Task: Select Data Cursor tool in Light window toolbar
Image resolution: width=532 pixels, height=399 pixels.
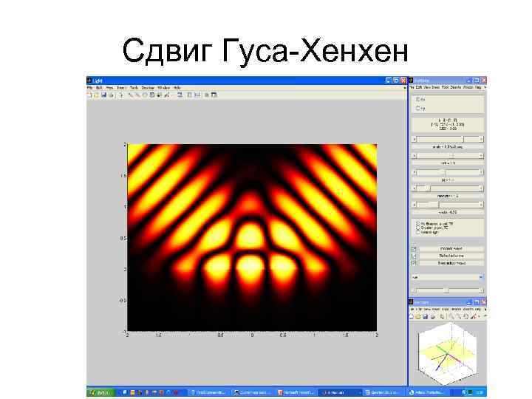Action: 159,95
